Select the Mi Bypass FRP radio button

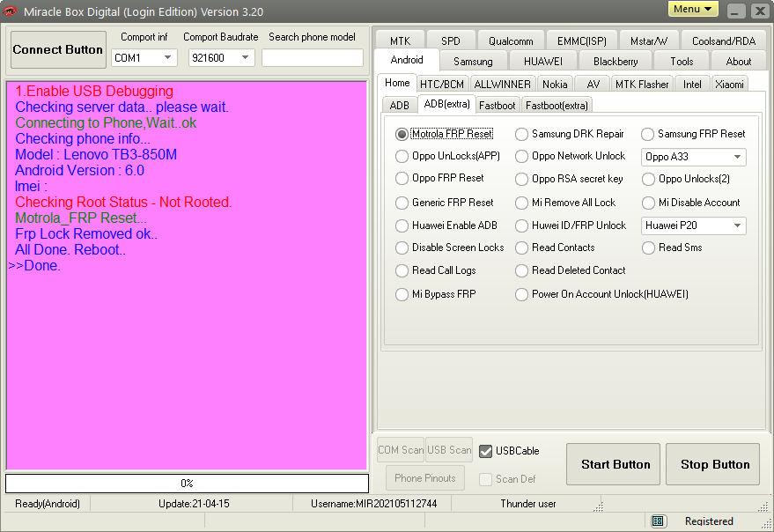coord(402,294)
